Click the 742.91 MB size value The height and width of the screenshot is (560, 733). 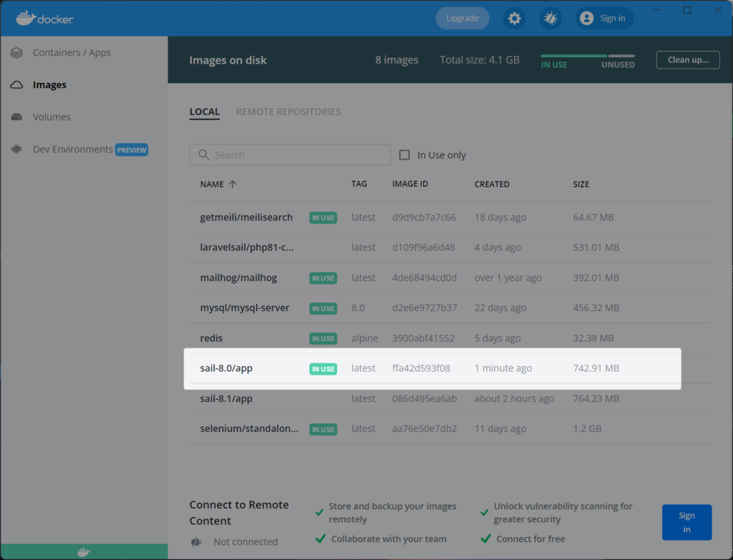coord(596,368)
